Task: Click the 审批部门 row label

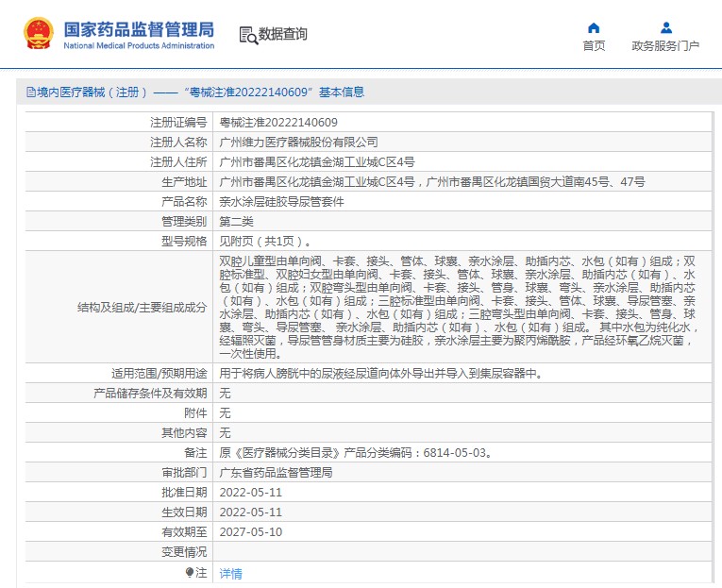Action: coord(184,473)
